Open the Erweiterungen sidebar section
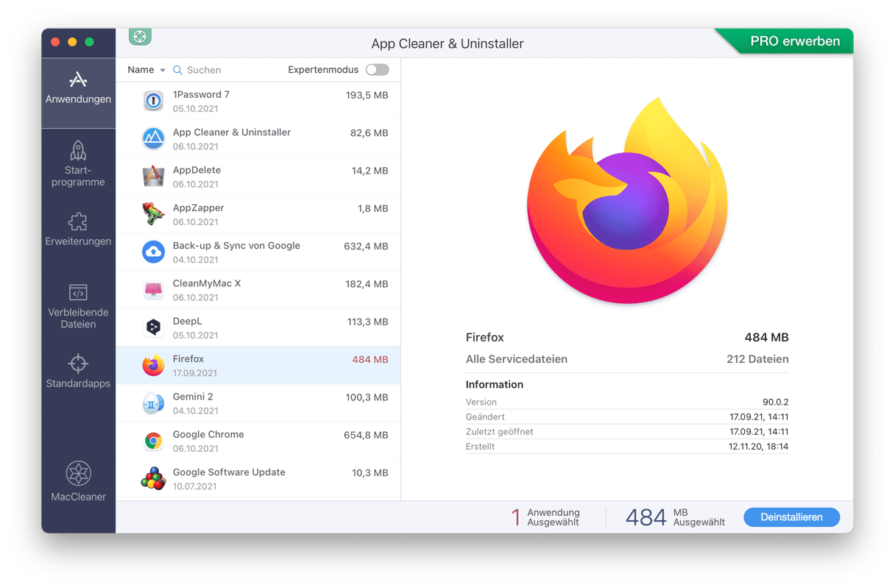 pyautogui.click(x=78, y=229)
